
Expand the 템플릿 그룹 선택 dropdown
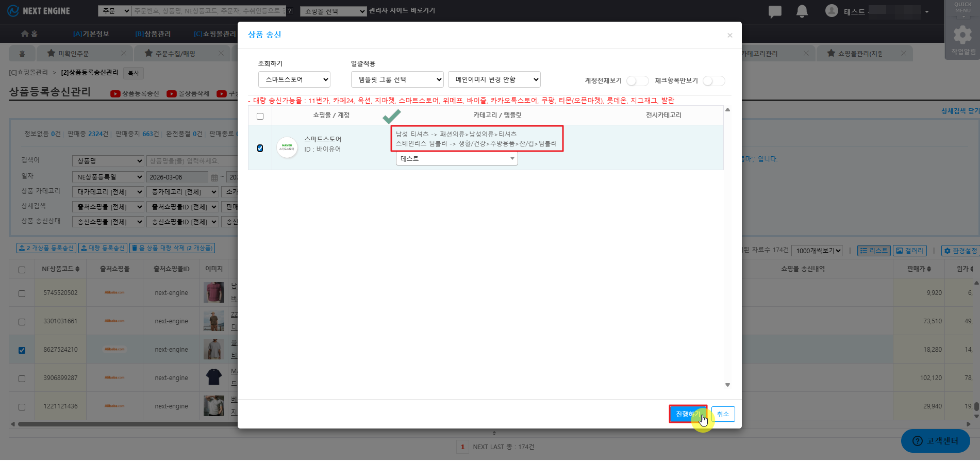[397, 79]
